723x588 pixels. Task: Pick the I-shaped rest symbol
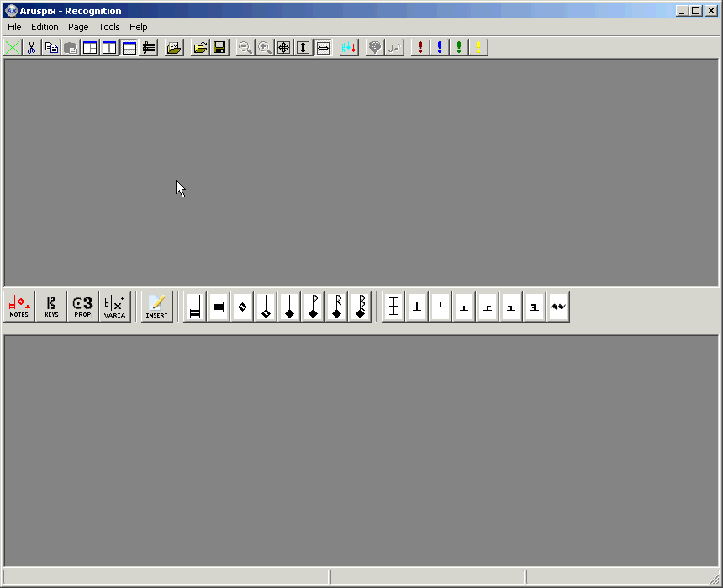(x=417, y=307)
